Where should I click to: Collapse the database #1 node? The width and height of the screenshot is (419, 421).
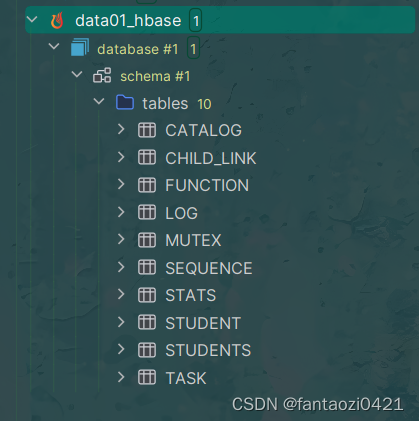click(54, 46)
